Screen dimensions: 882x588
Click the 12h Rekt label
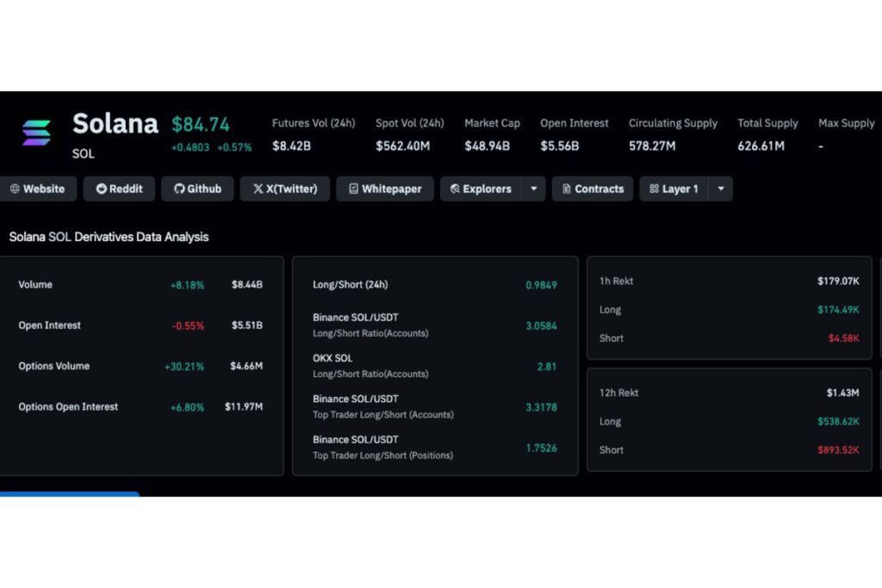618,393
